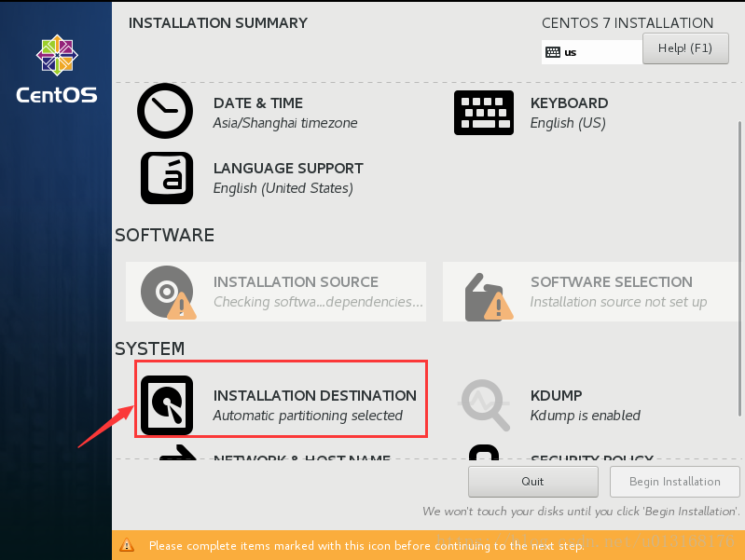Open the KEYBOARD settings label

[569, 103]
